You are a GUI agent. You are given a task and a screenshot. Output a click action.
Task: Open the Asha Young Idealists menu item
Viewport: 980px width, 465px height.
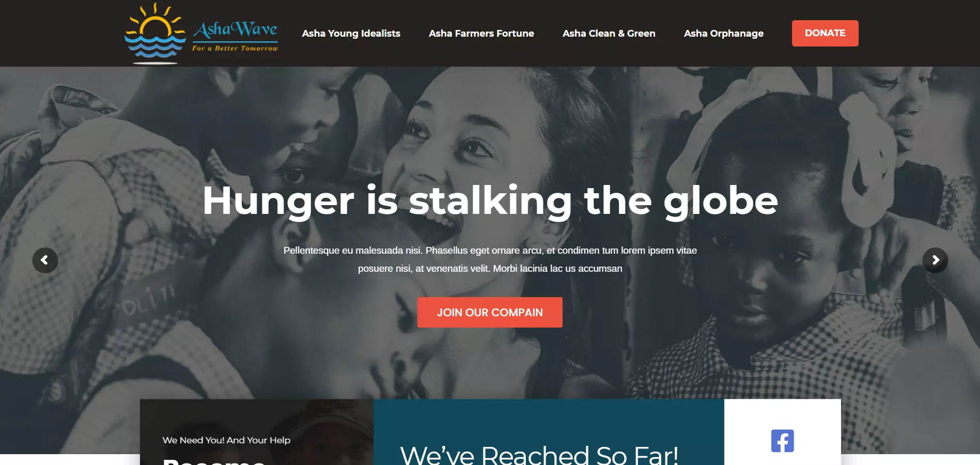[351, 34]
